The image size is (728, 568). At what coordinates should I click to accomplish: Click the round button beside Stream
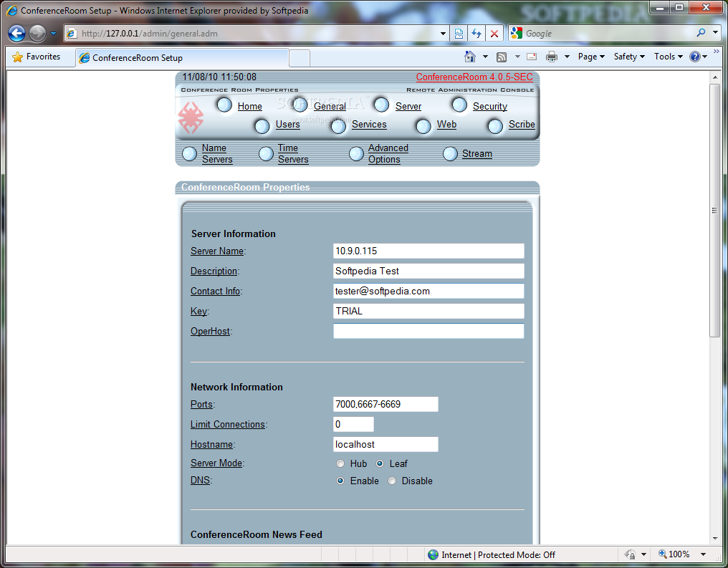tap(451, 153)
